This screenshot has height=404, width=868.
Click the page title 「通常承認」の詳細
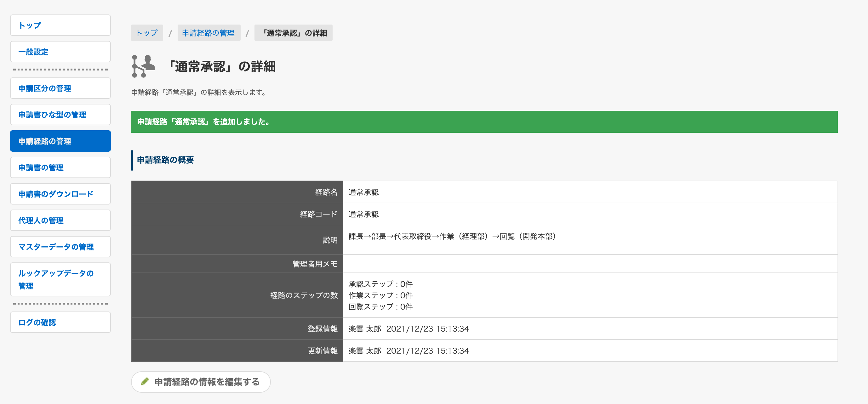coord(221,66)
